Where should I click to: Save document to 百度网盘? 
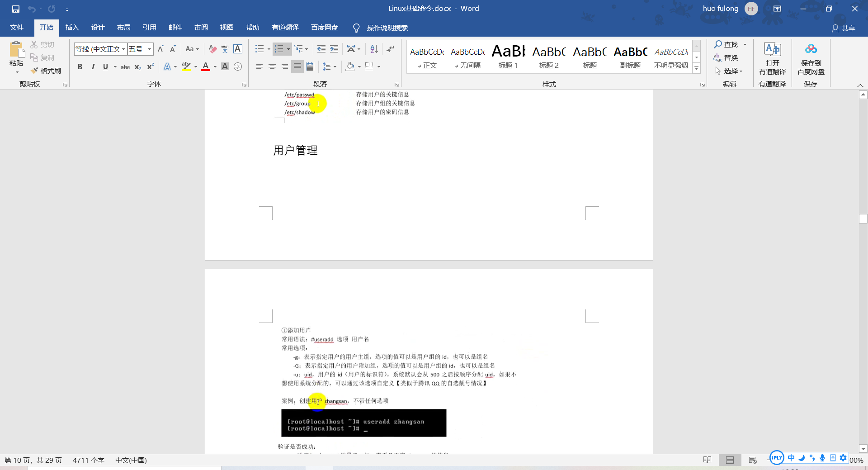point(811,59)
